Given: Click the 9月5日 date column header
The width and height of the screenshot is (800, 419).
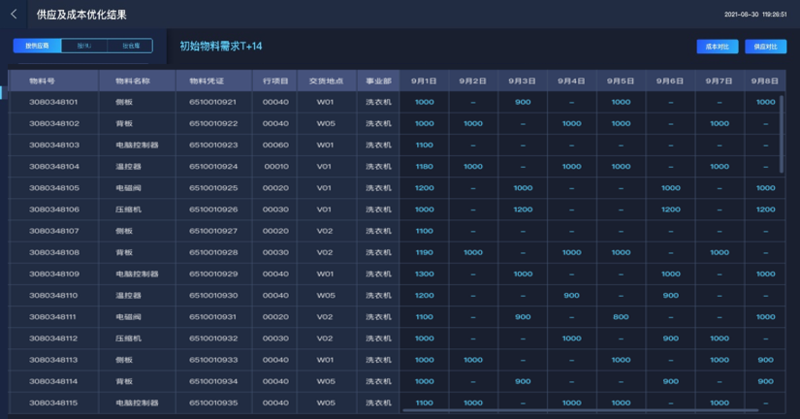Looking at the screenshot, I should [620, 81].
